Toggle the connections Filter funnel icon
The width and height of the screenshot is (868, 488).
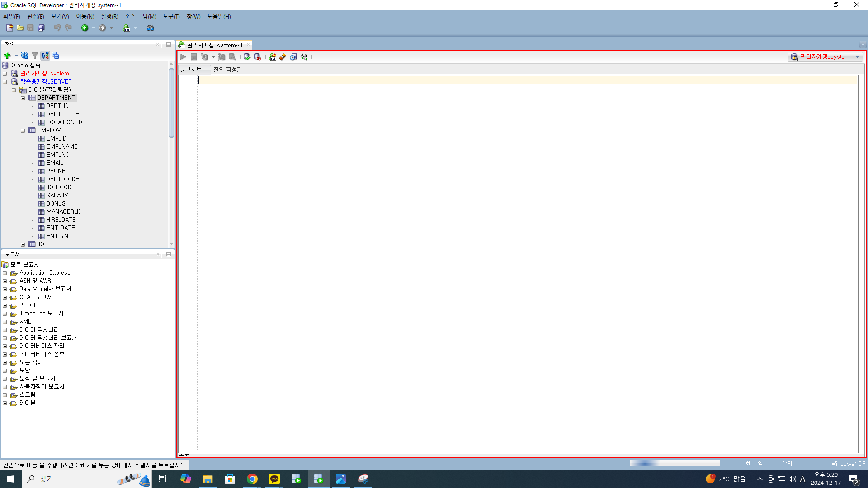pos(35,56)
